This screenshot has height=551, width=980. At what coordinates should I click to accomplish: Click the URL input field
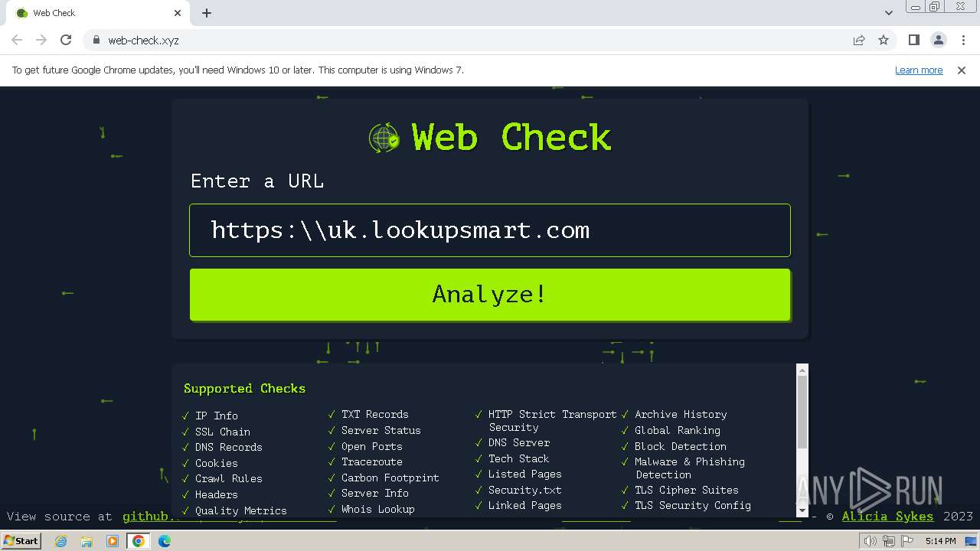(490, 230)
